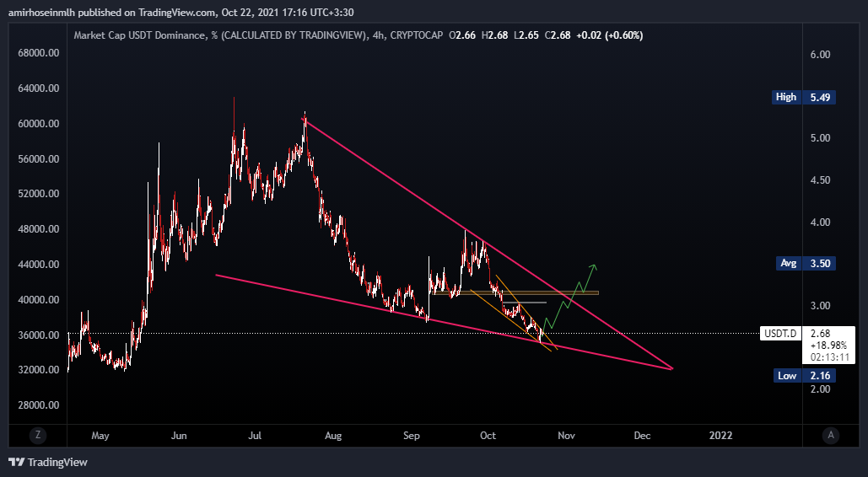The width and height of the screenshot is (868, 477).
Task: Click the Jun label on time axis
Action: pyautogui.click(x=179, y=436)
